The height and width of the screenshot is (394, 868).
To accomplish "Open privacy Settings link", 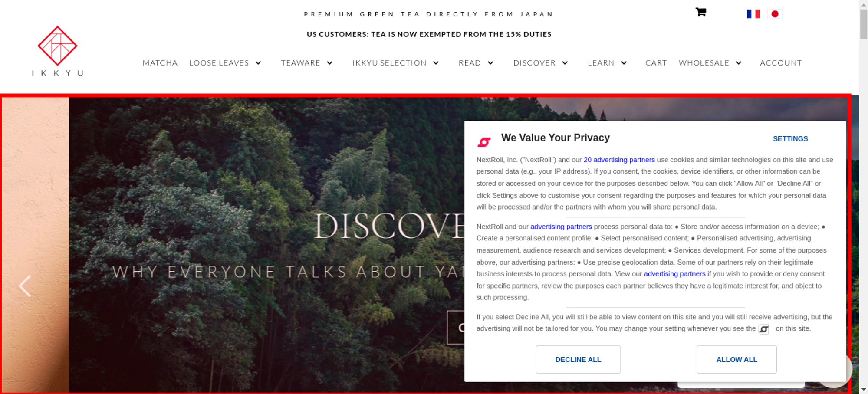I will [x=790, y=139].
